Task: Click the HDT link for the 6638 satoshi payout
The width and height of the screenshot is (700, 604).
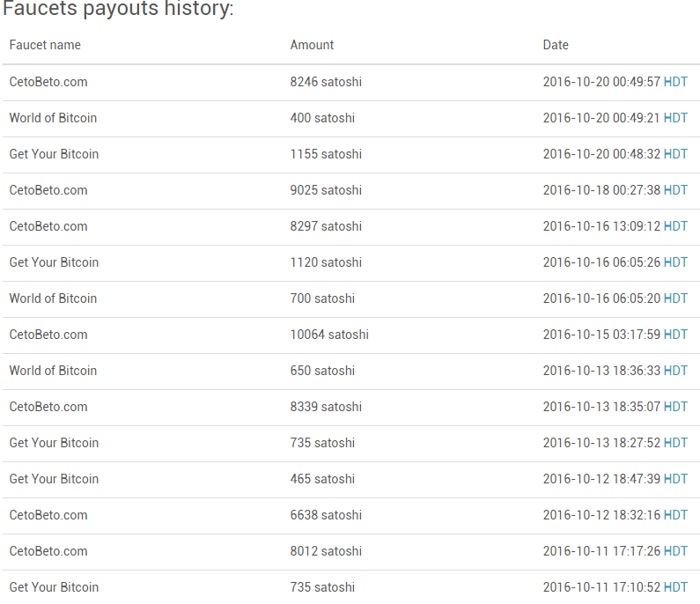Action: (x=675, y=515)
